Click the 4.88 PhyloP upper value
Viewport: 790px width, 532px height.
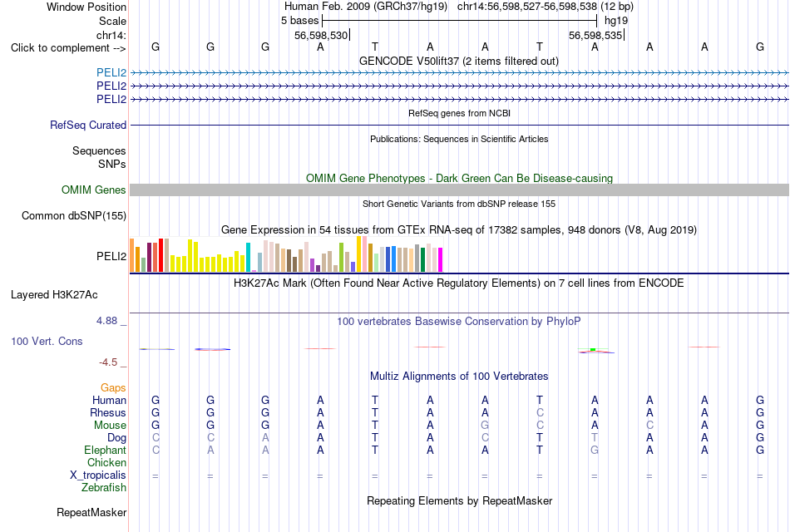[x=106, y=320]
